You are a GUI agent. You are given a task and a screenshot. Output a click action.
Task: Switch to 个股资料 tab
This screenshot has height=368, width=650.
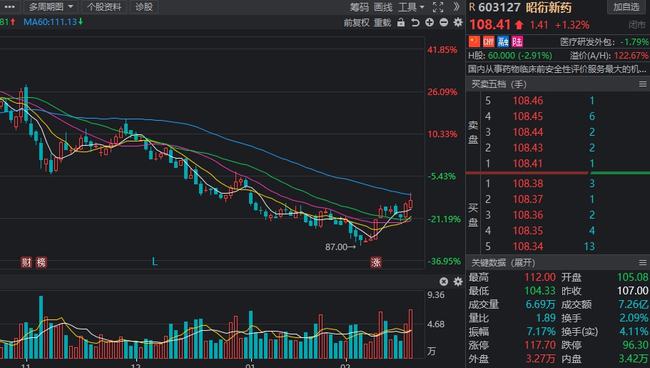click(104, 7)
